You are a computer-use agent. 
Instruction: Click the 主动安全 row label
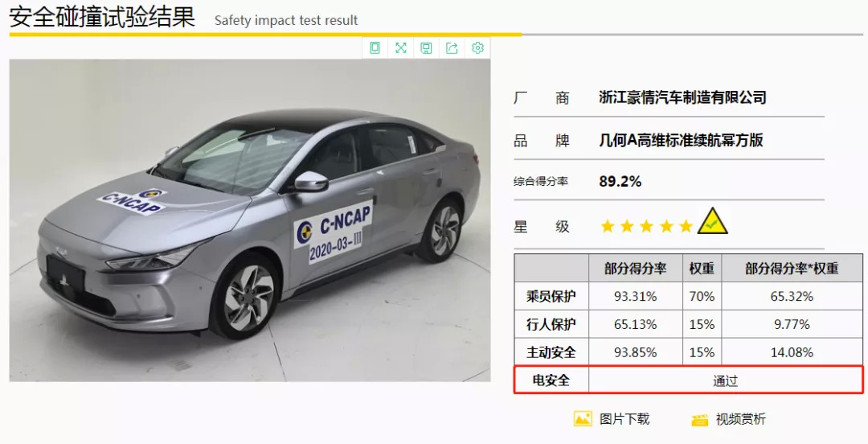[551, 352]
